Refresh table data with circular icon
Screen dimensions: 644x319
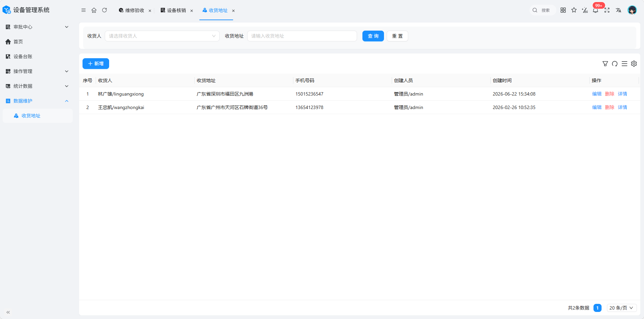[x=615, y=64]
